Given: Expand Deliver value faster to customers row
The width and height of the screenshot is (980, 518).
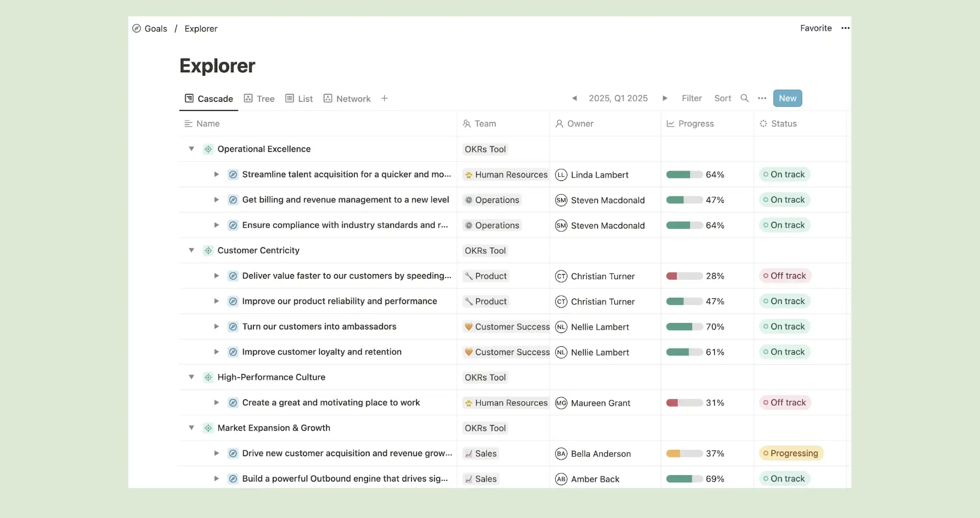Looking at the screenshot, I should 216,276.
